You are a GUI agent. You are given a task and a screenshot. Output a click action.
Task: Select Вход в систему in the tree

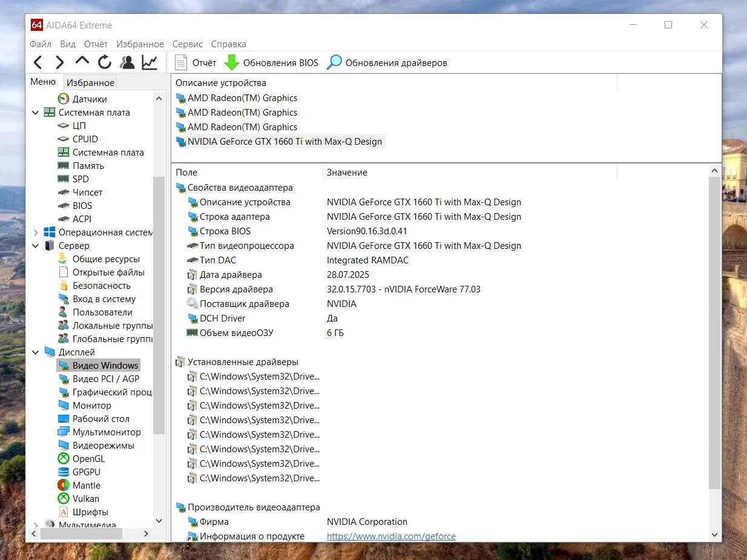pyautogui.click(x=97, y=298)
